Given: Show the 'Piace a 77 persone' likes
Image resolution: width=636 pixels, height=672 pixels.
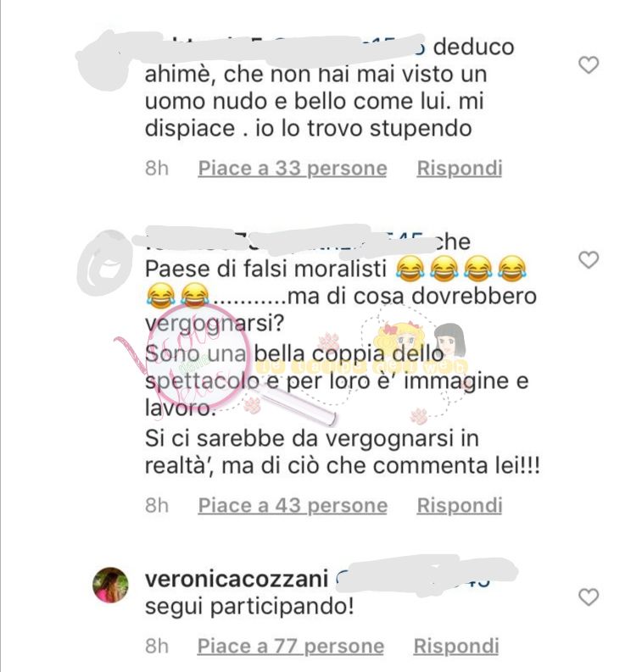Looking at the screenshot, I should [290, 647].
